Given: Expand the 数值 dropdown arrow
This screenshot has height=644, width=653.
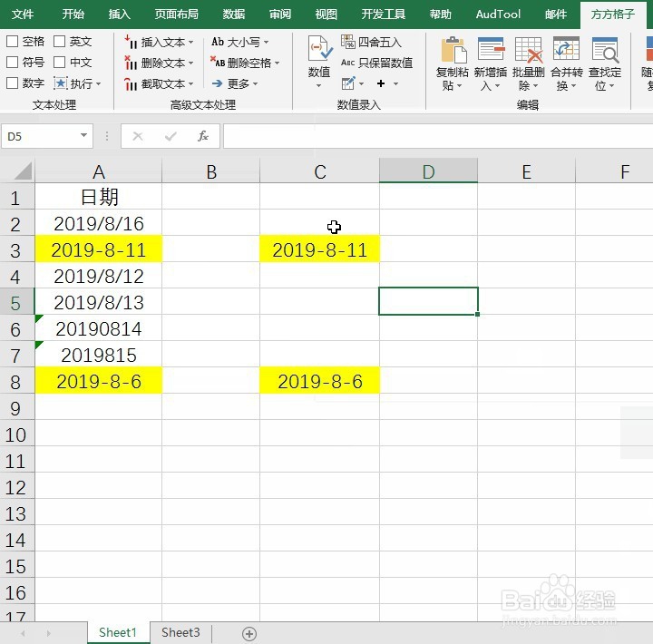Looking at the screenshot, I should click(319, 86).
